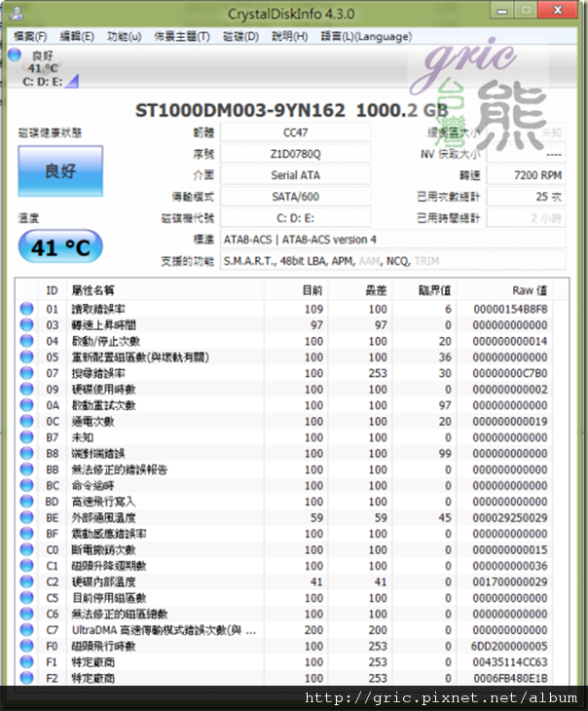Click the status orb for attribute C2
Viewport: 588px width, 711px height.
[26, 581]
